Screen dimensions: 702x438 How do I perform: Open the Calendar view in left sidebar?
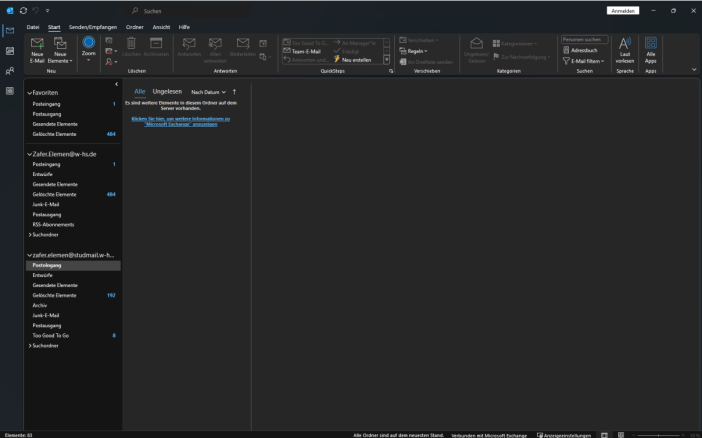pos(10,50)
